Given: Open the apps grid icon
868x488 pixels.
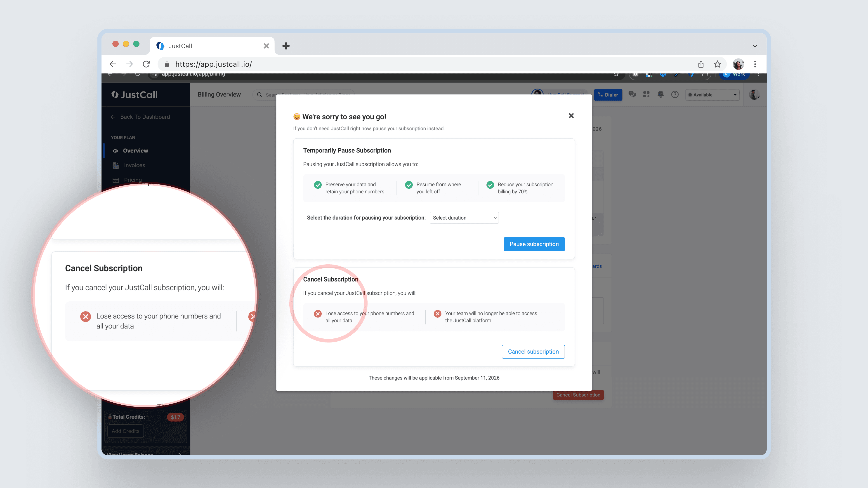Looking at the screenshot, I should click(646, 95).
